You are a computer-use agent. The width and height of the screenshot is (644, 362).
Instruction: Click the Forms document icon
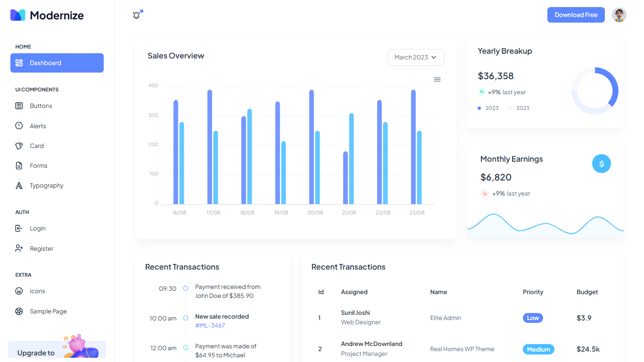[x=19, y=165]
